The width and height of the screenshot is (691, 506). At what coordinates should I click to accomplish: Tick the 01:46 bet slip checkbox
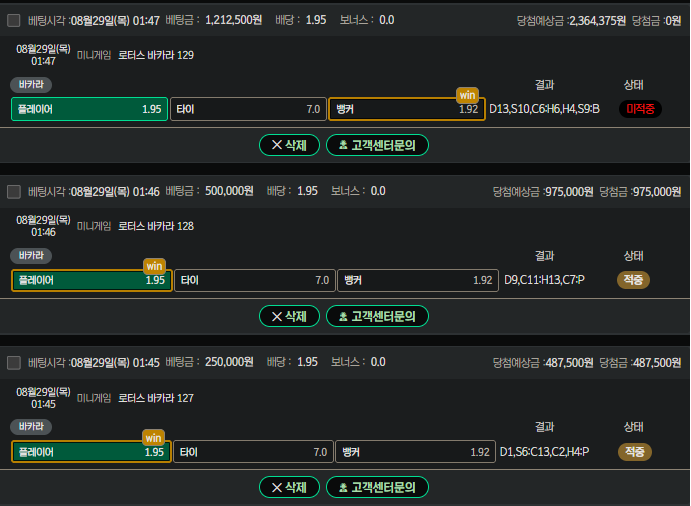tap(14, 192)
